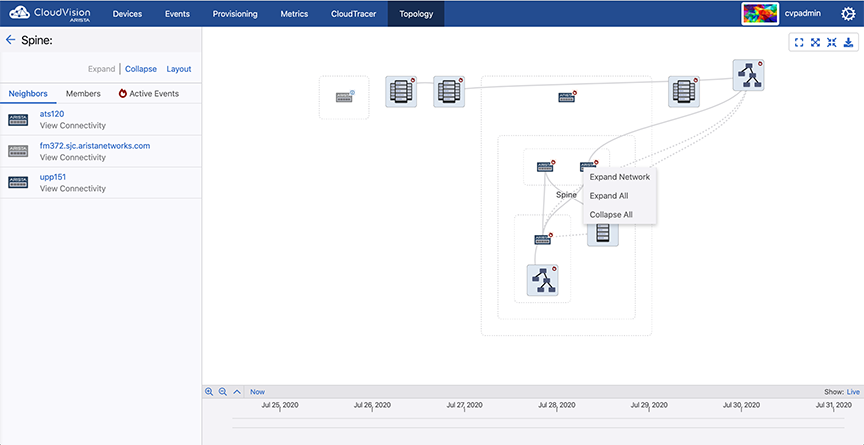This screenshot has width=864, height=445.
Task: Switch to the Members tab
Action: [x=83, y=94]
